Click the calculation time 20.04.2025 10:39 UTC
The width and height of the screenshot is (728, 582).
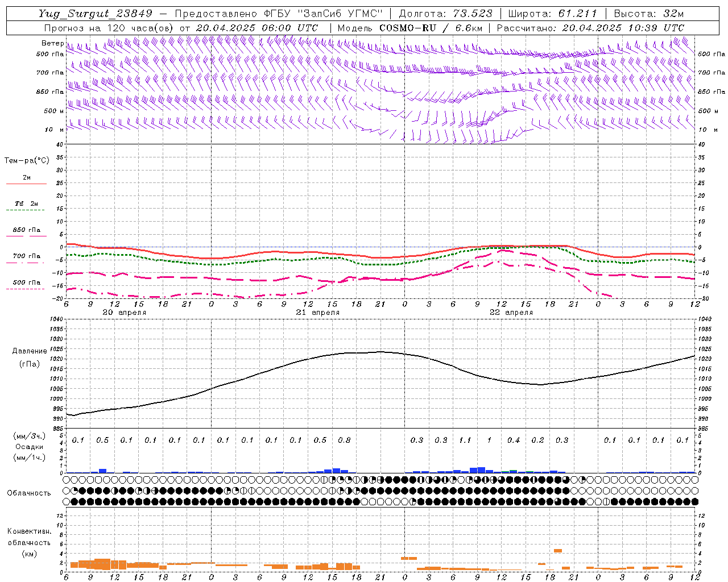pyautogui.click(x=623, y=28)
